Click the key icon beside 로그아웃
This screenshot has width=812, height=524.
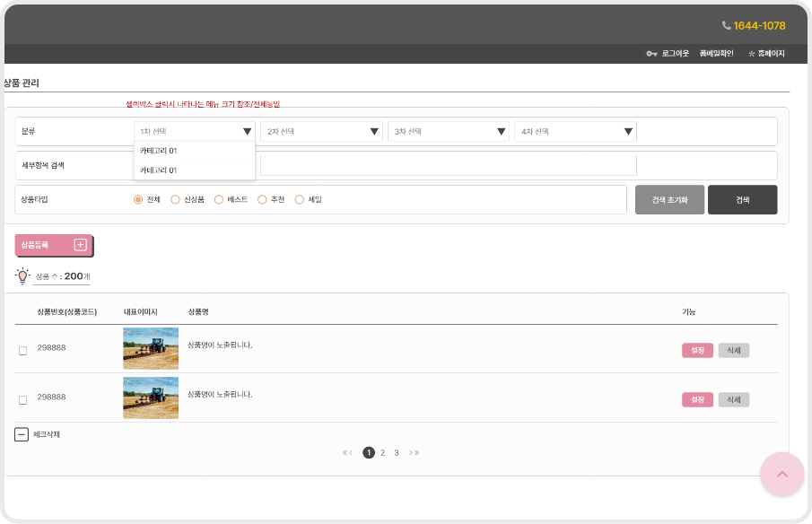pyautogui.click(x=651, y=54)
